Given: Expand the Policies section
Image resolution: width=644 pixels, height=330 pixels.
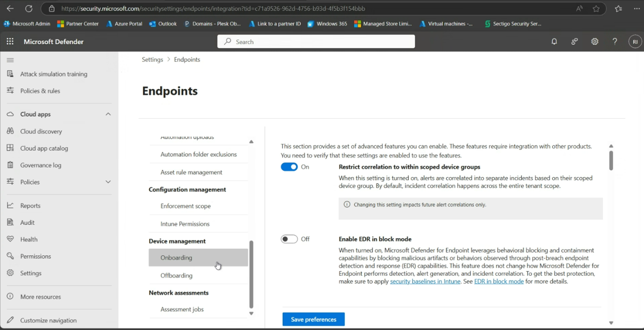Looking at the screenshot, I should [x=108, y=181].
